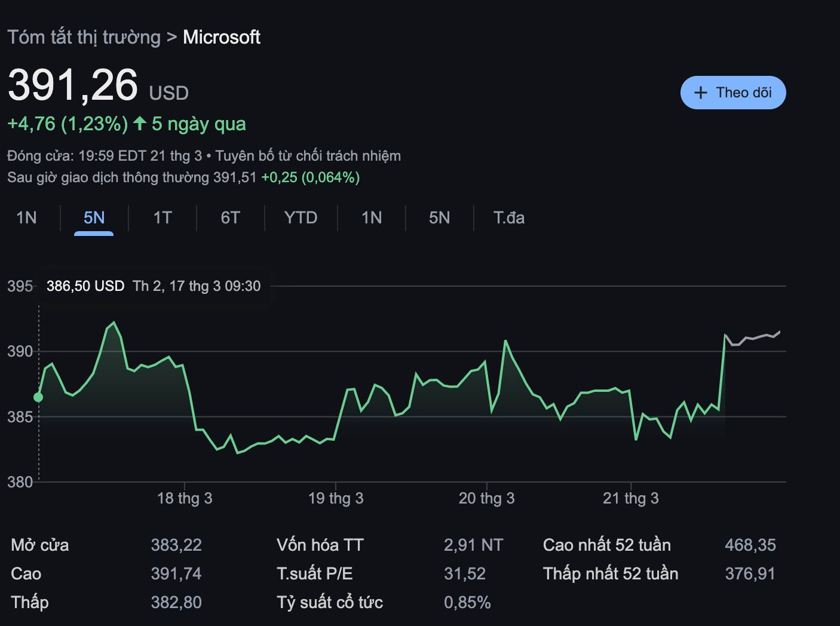Click the 21 thg 3 axis label
The image size is (840, 626).
click(x=631, y=498)
